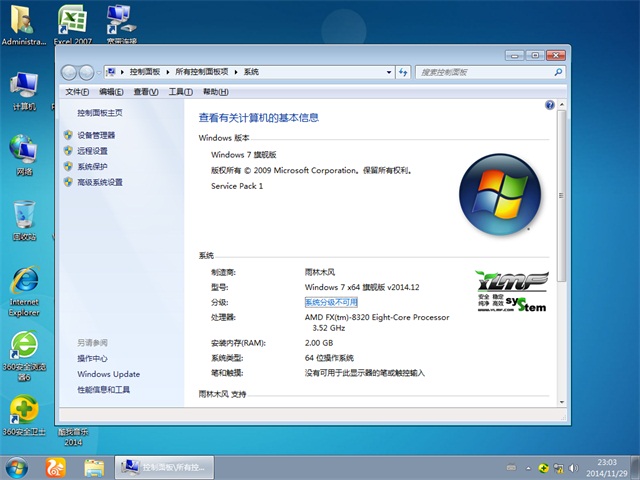Open the 回收站 recycle bin icon
640x480 pixels.
24,221
